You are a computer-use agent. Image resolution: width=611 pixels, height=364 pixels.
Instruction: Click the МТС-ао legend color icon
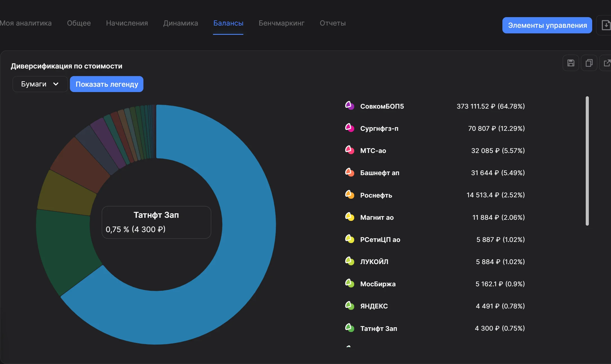tap(349, 150)
